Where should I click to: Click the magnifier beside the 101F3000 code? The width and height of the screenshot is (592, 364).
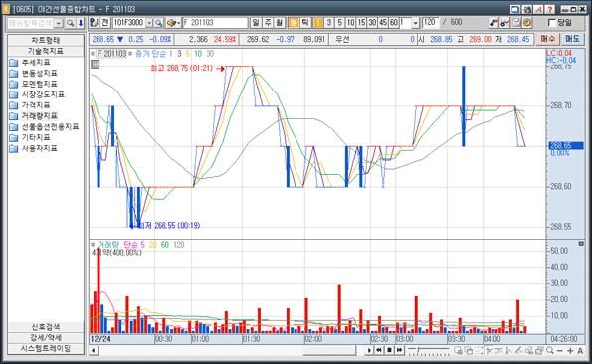[159, 23]
